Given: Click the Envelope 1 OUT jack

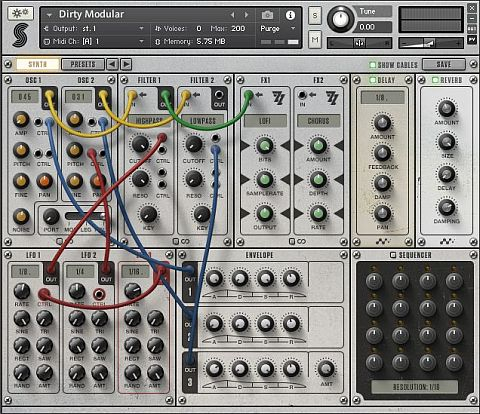Looking at the screenshot, I should (x=190, y=269).
